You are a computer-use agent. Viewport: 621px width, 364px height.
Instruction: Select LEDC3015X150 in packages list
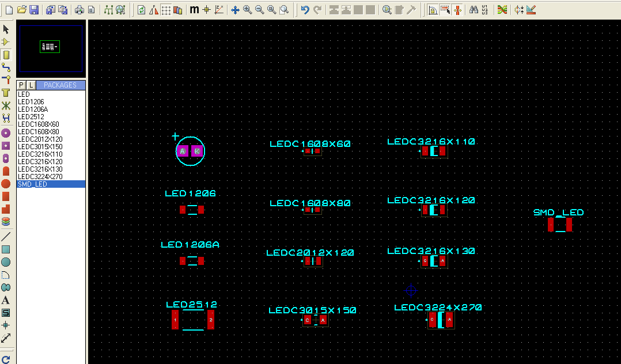click(51, 147)
